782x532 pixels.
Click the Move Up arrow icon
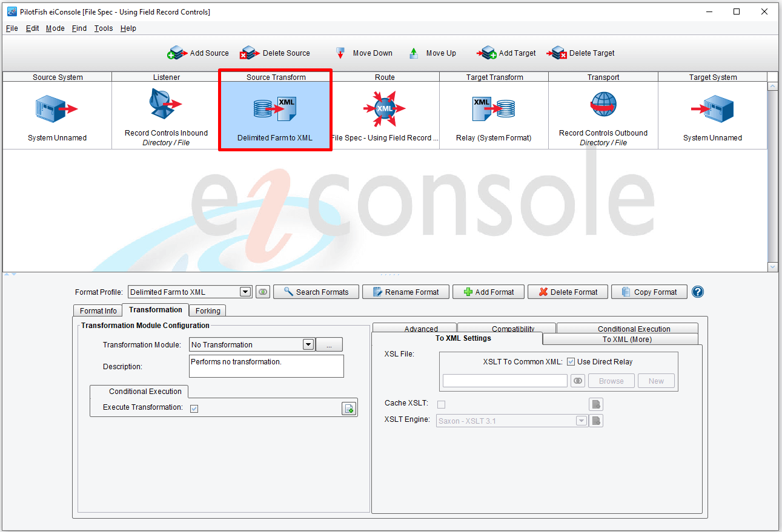[414, 53]
